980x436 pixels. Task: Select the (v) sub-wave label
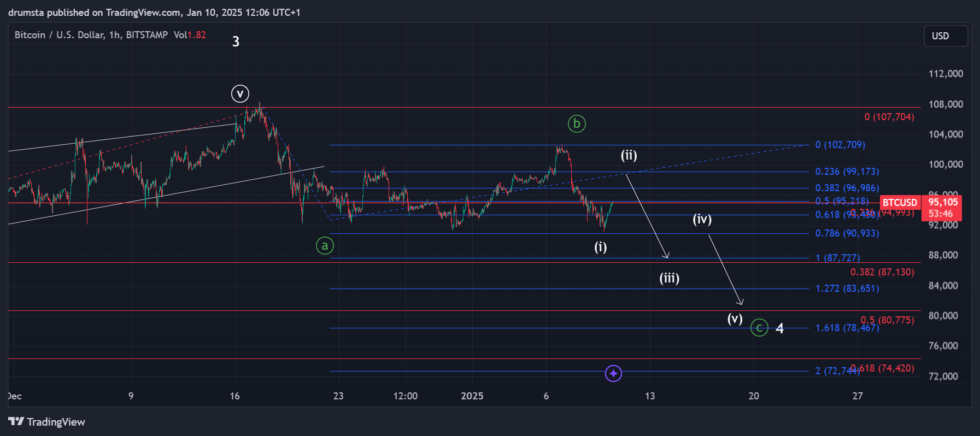[735, 319]
